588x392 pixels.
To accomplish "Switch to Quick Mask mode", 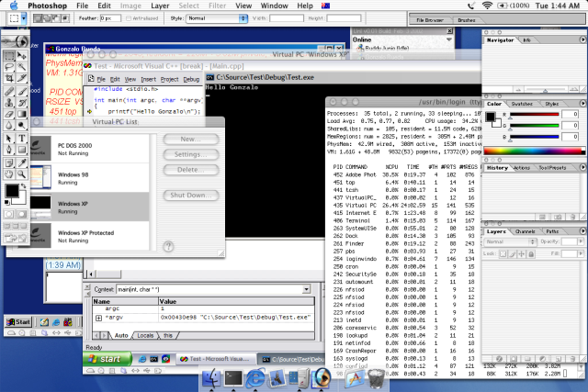I will 22,214.
